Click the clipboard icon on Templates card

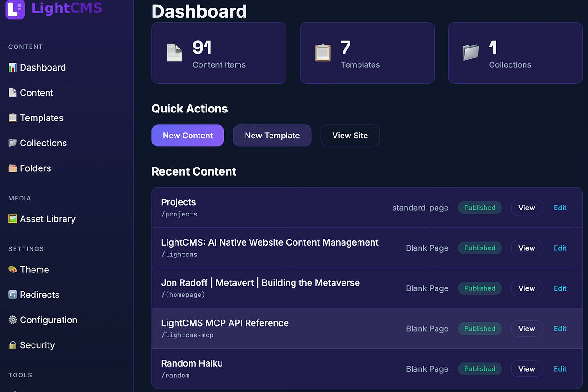(x=323, y=53)
